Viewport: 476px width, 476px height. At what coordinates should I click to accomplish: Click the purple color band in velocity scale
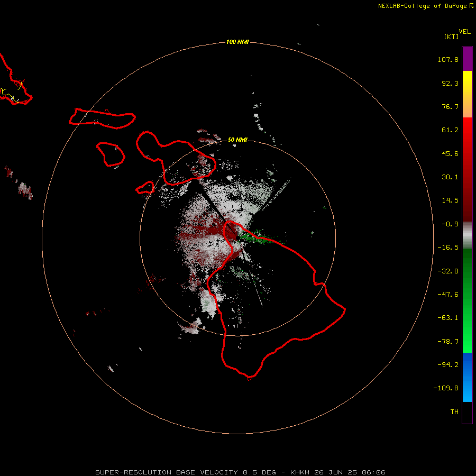[x=467, y=59]
